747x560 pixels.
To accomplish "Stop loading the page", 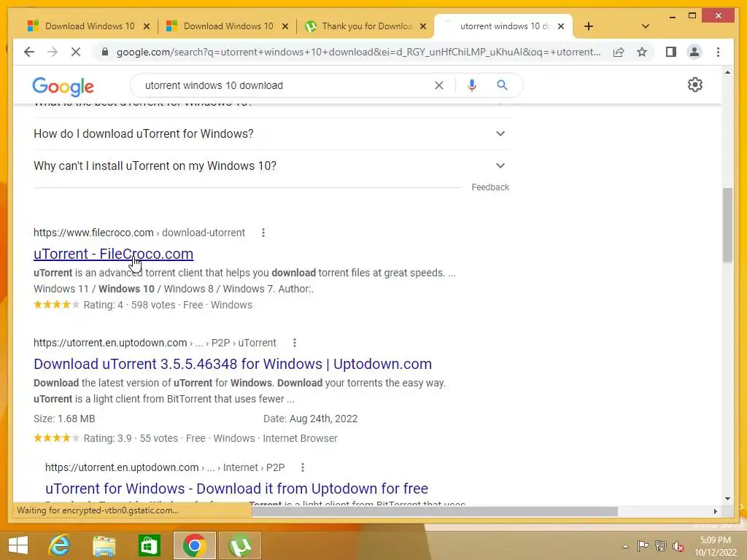I will pos(76,52).
